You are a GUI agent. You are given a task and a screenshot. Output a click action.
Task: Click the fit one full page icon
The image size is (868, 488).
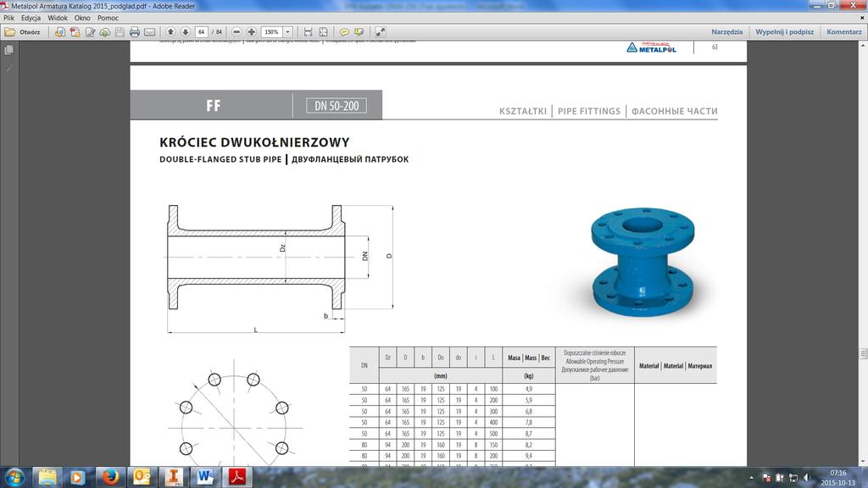coord(323,32)
